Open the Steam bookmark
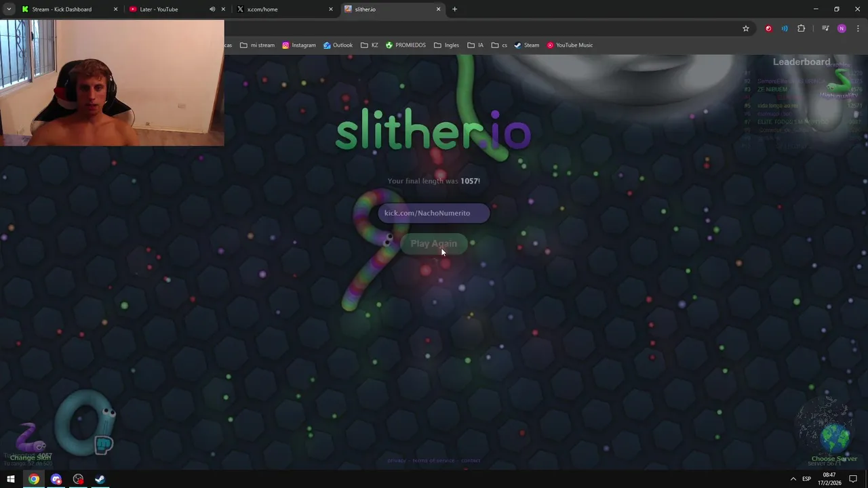The width and height of the screenshot is (868, 488). pyautogui.click(x=526, y=45)
